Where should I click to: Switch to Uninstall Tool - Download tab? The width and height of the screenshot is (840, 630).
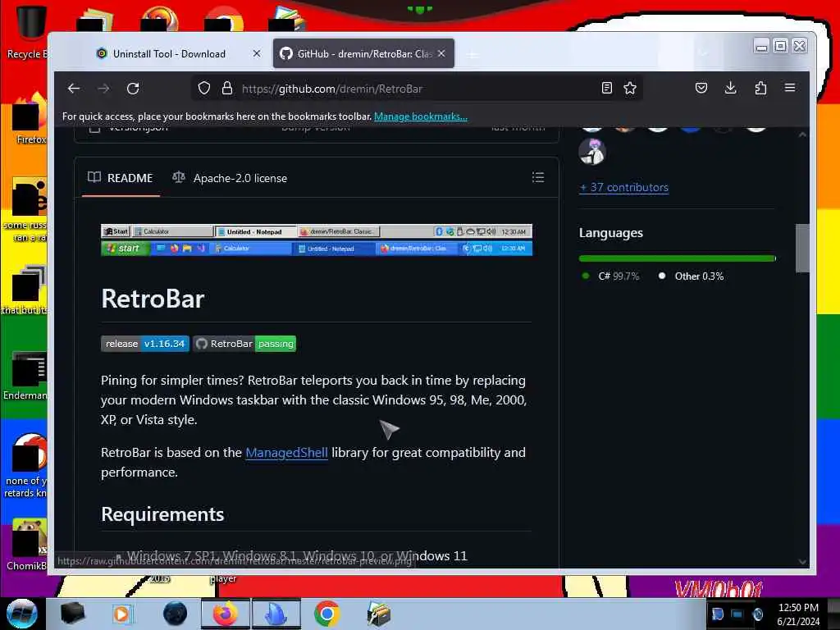169,53
